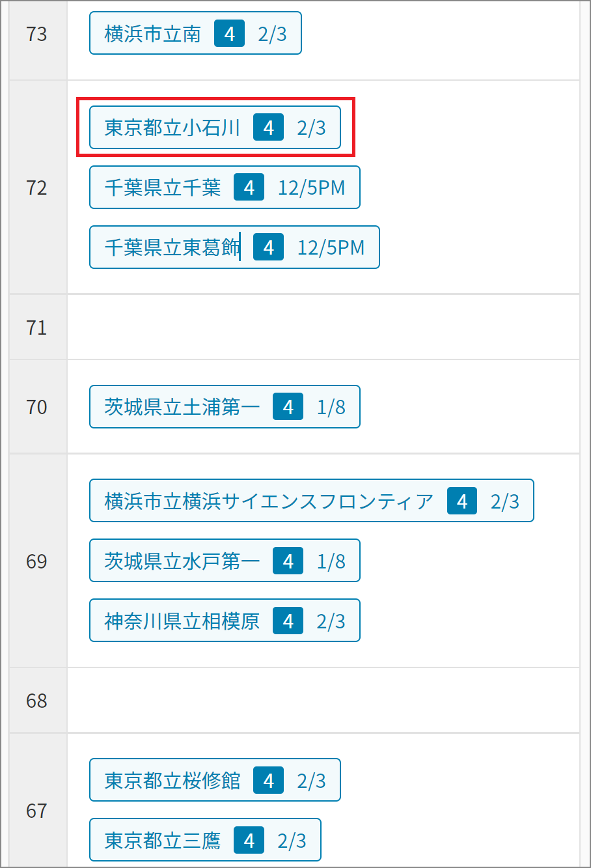Click the 4 badge on 東京都立小石川

268,128
